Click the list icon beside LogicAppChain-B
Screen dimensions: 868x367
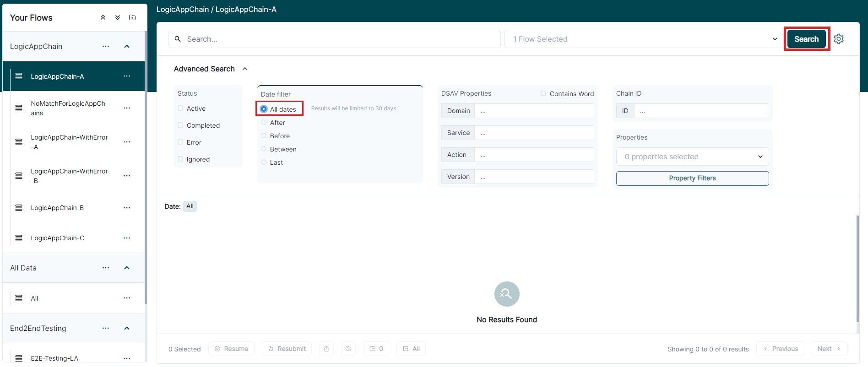click(x=19, y=208)
